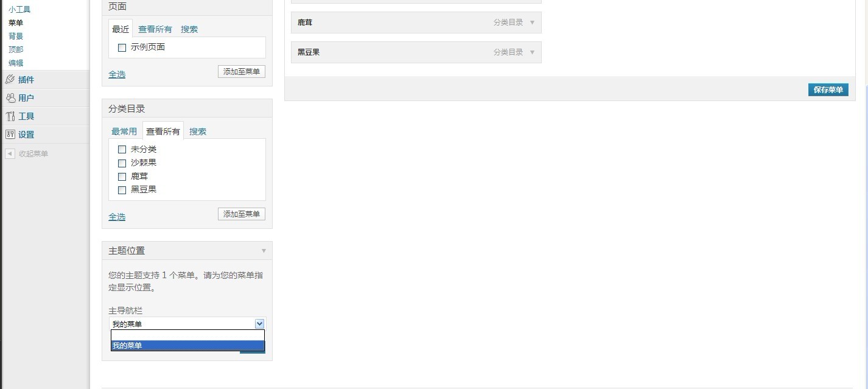Tick the 未分类 category checkbox
The width and height of the screenshot is (868, 389).
click(x=122, y=150)
